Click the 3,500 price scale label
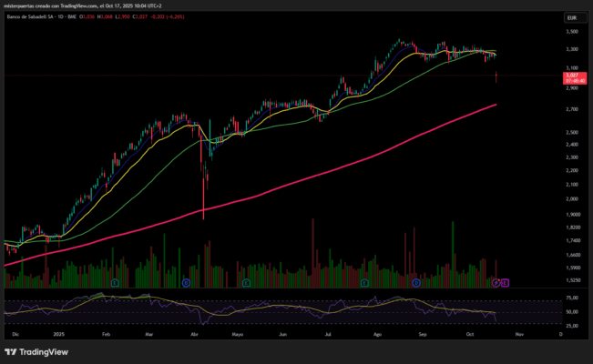 point(572,30)
